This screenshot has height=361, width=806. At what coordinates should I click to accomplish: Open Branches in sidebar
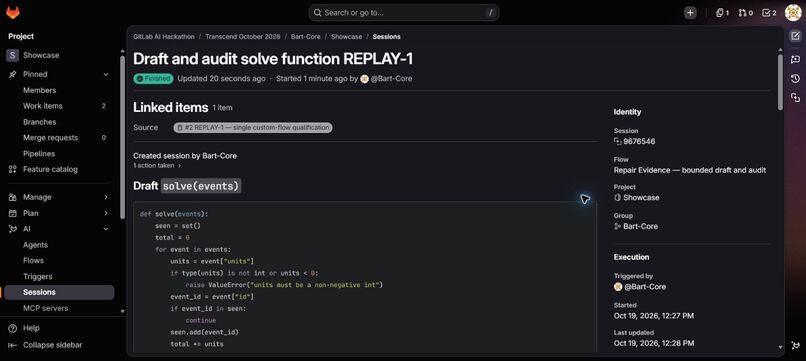tap(40, 122)
